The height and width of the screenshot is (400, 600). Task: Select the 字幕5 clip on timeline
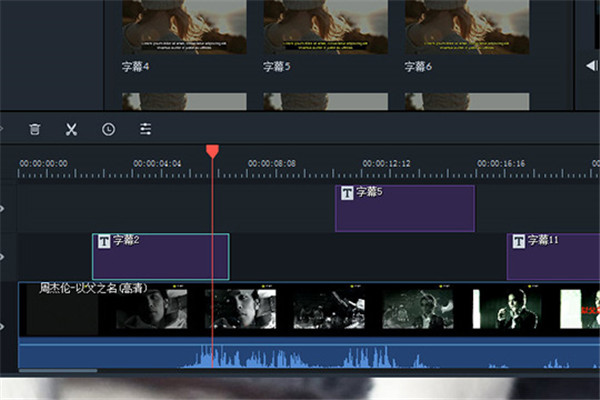[x=405, y=208]
